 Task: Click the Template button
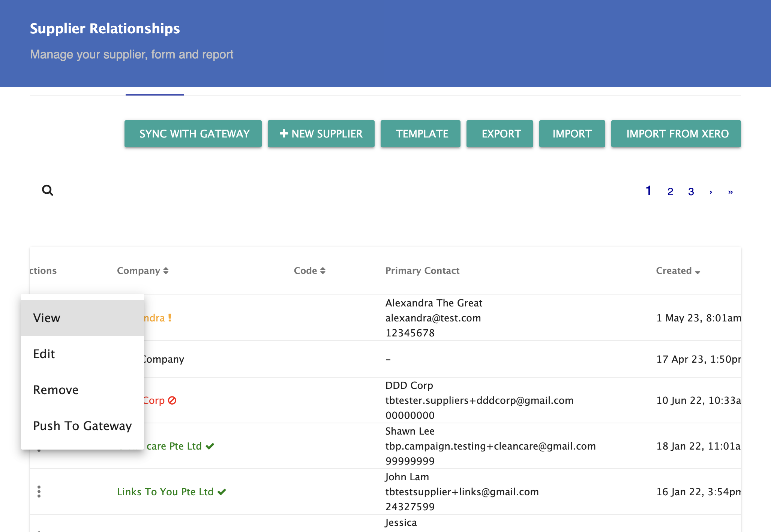[420, 134]
